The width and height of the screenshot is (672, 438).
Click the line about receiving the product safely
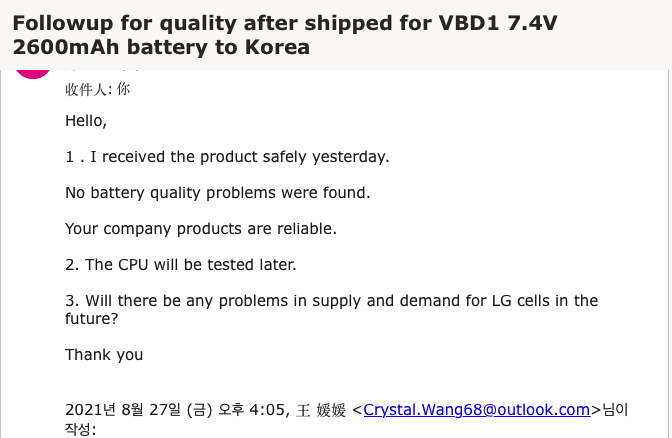click(x=227, y=157)
